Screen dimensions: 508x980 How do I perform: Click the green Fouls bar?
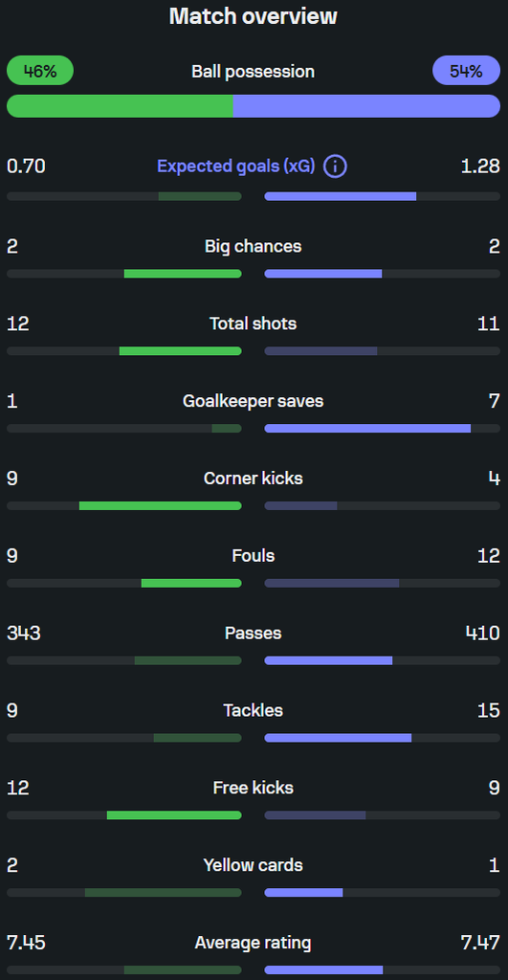(191, 583)
